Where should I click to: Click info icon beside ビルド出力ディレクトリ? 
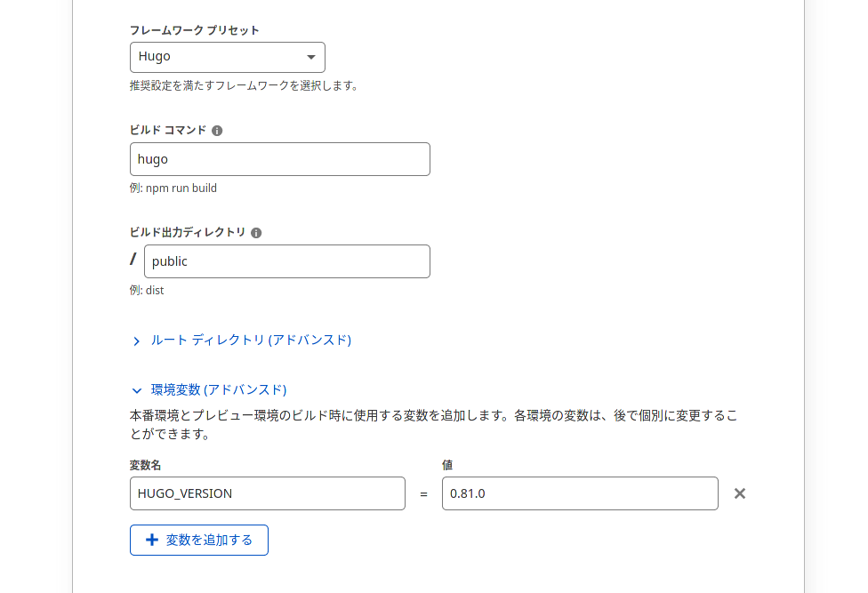pyautogui.click(x=256, y=233)
